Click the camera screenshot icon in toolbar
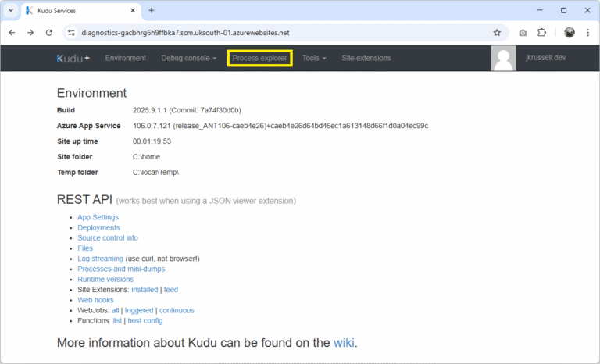Screen dimensions: 600x364 point(523,33)
